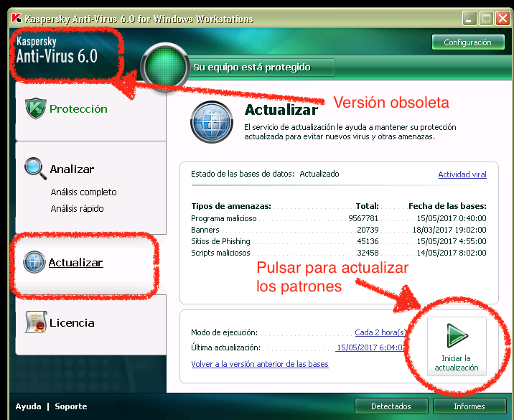Open the Analizar section
The width and height of the screenshot is (514, 420).
[x=72, y=169]
